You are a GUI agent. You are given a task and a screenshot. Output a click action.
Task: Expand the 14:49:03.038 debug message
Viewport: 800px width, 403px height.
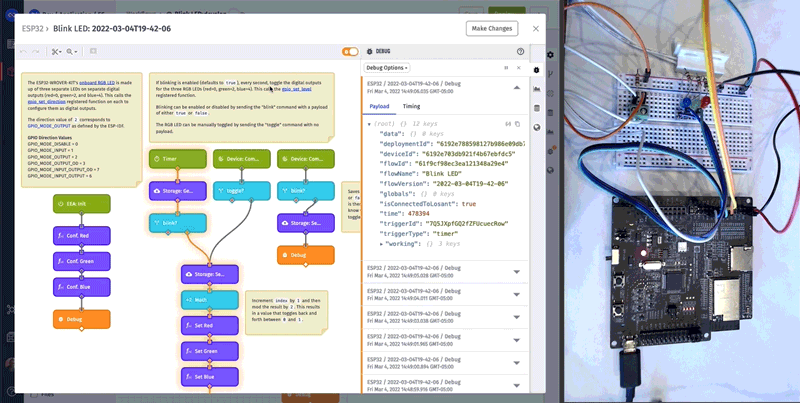tap(517, 317)
